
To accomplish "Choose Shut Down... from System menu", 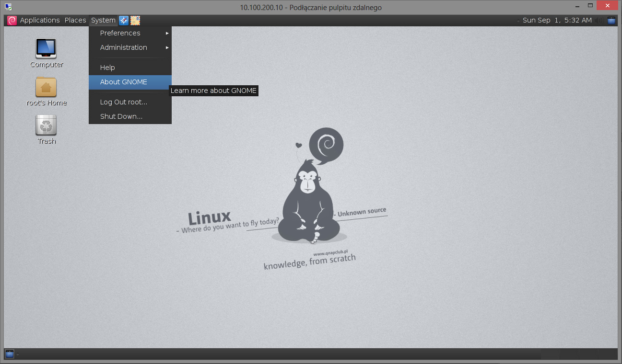I will (x=130, y=116).
